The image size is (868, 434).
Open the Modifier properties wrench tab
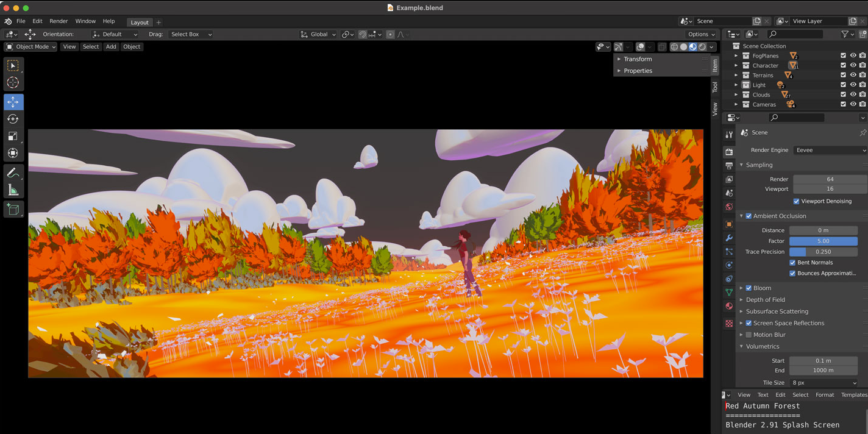pos(729,238)
